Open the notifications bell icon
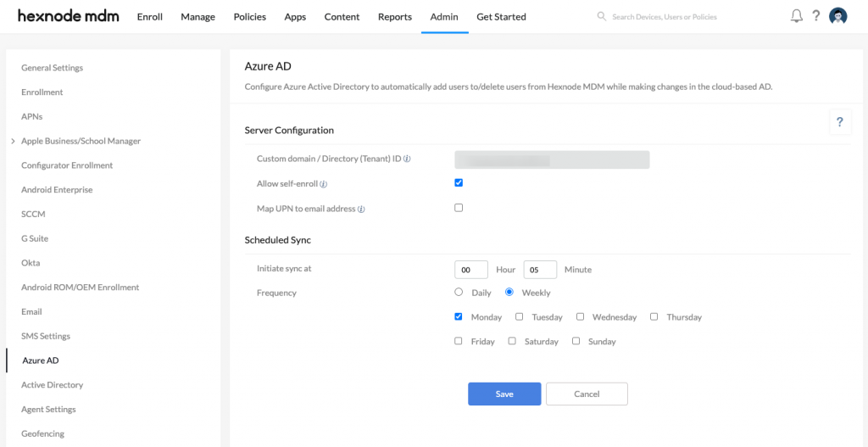The height and width of the screenshot is (447, 868). (796, 16)
